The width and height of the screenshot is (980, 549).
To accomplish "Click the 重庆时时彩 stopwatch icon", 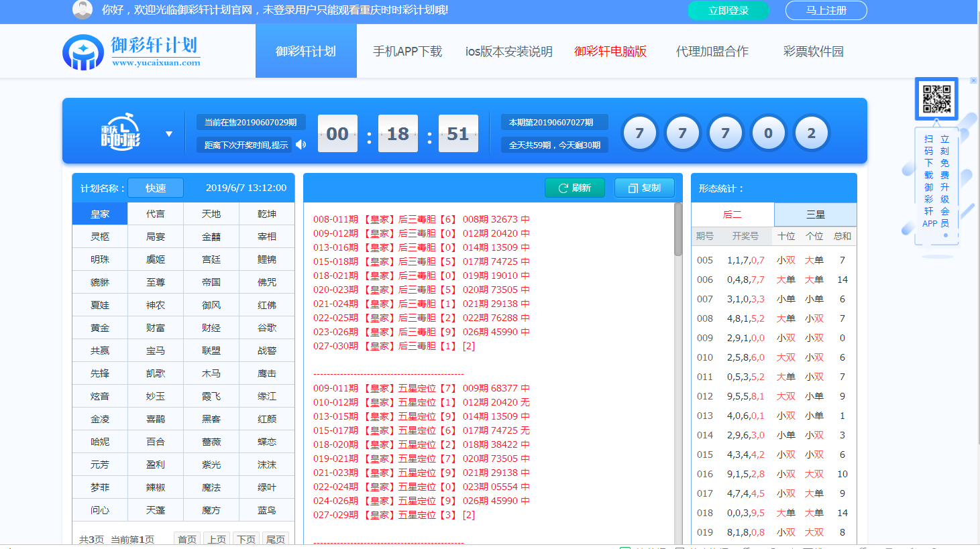I will point(121,131).
